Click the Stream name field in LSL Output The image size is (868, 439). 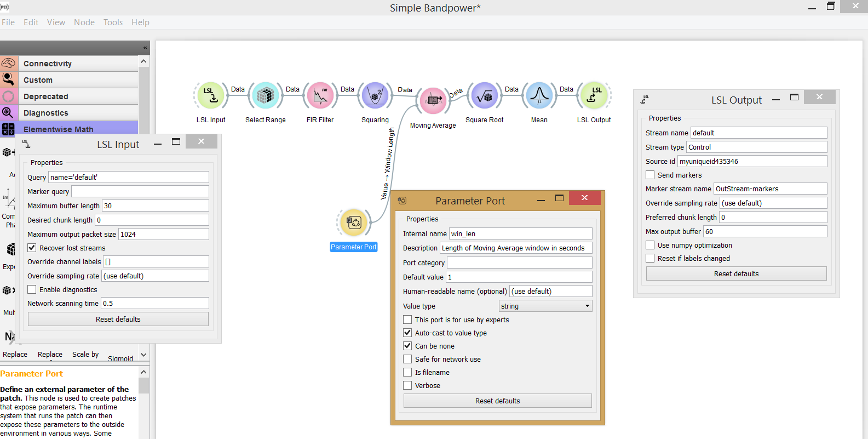point(759,133)
